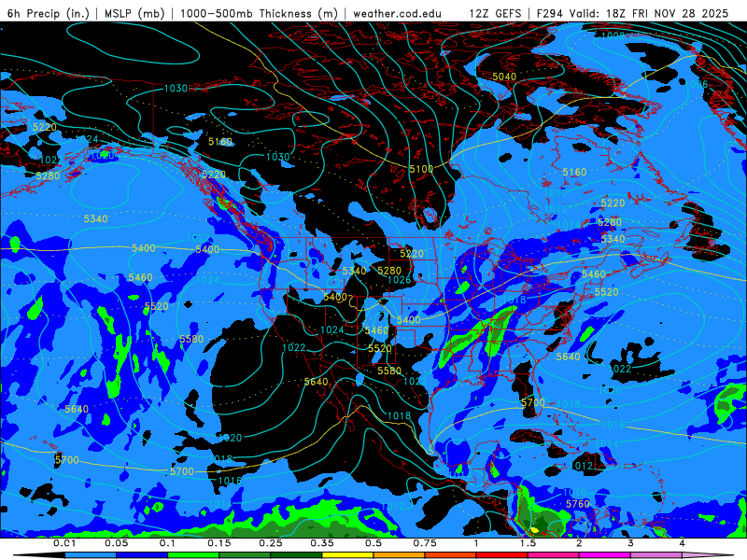This screenshot has width=747, height=560.
Task: Click the 5760 thickness label near Caribbean
Action: [578, 504]
